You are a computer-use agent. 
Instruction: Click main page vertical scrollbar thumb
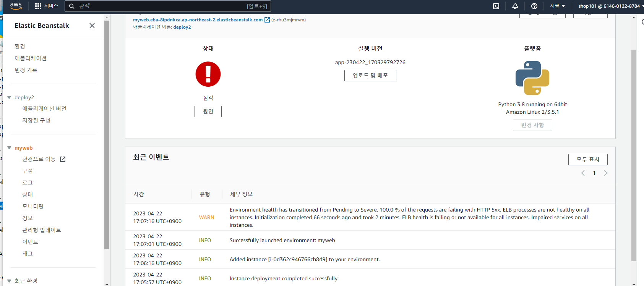click(x=634, y=155)
